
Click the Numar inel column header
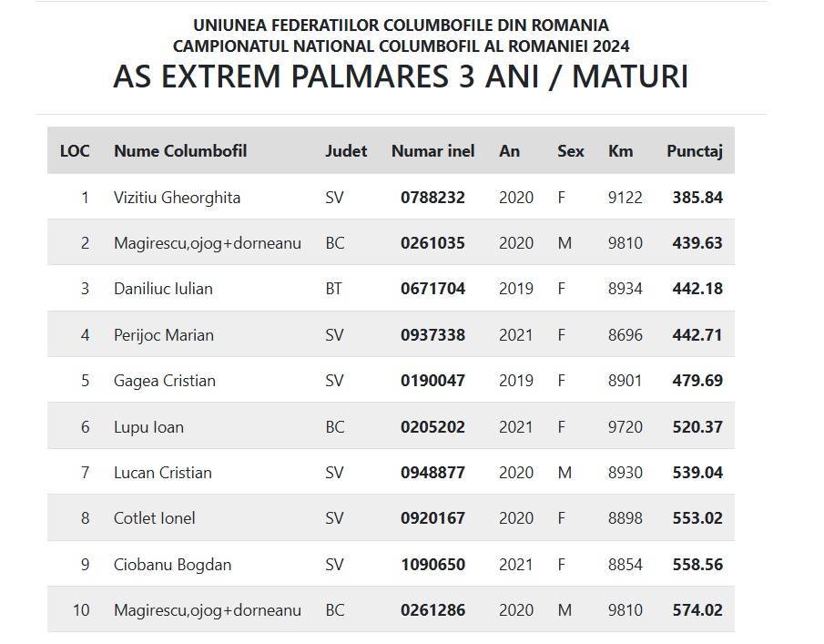(x=432, y=151)
